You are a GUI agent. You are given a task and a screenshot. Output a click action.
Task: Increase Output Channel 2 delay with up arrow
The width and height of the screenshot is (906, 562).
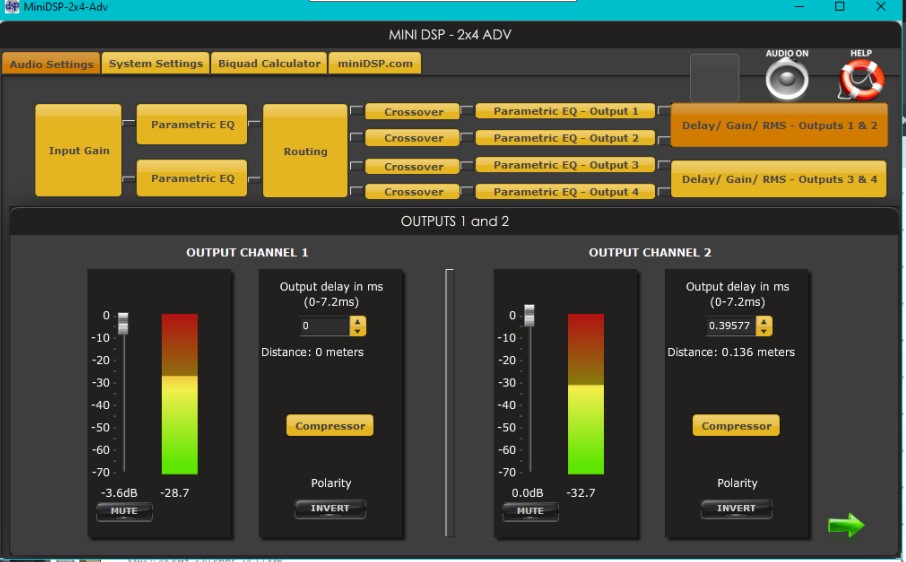[x=764, y=322]
